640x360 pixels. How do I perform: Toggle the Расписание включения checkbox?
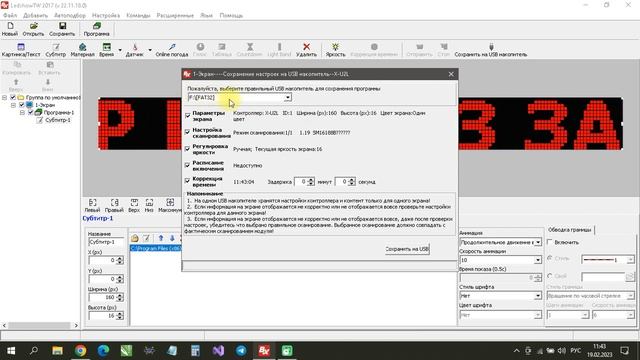pos(188,165)
